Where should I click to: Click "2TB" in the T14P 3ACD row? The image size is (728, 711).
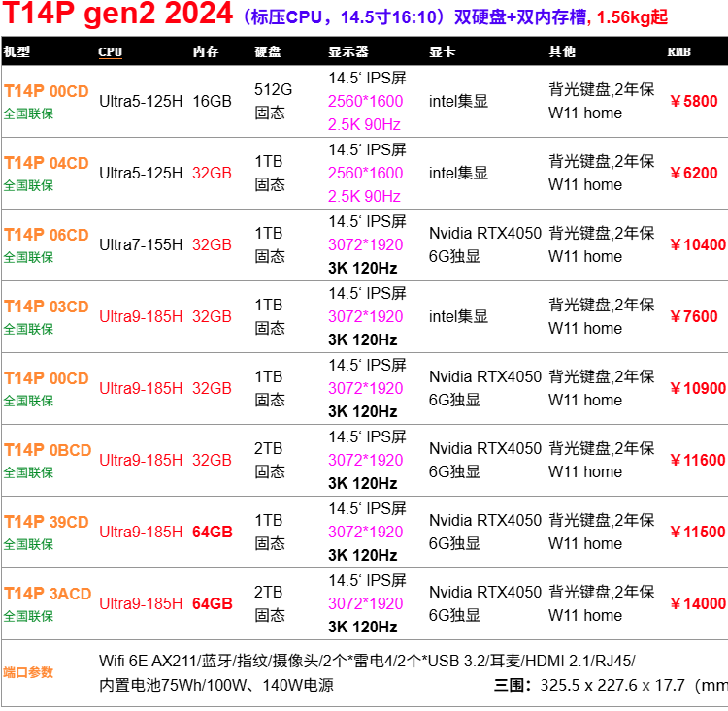point(268,592)
